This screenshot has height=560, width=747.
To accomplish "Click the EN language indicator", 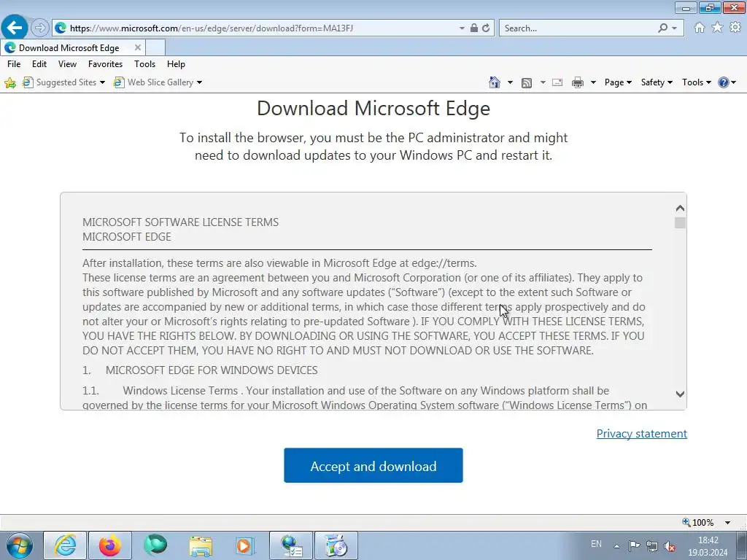I will [596, 544].
